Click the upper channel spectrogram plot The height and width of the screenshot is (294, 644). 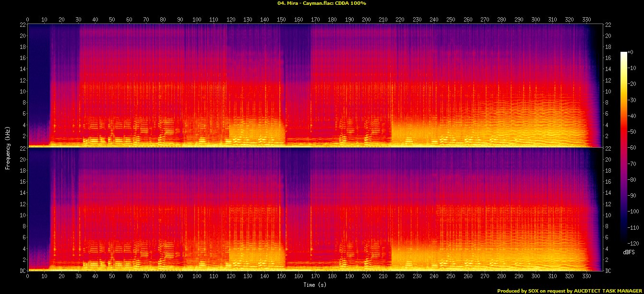pos(315,85)
